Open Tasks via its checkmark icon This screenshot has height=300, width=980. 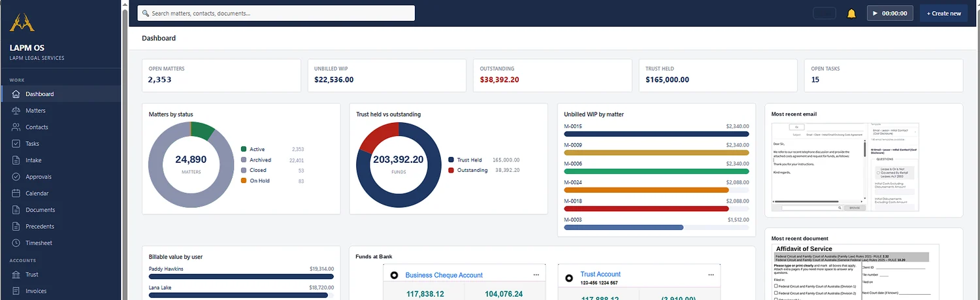16,144
